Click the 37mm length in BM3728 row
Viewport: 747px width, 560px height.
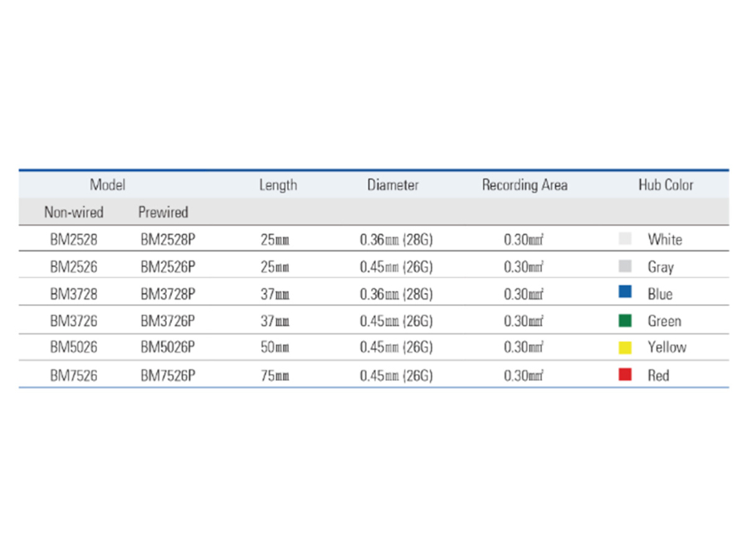(x=275, y=294)
